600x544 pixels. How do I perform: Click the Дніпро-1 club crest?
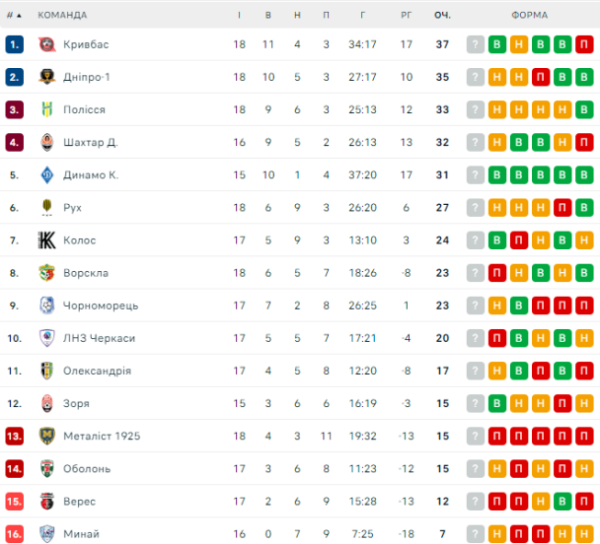tap(47, 77)
